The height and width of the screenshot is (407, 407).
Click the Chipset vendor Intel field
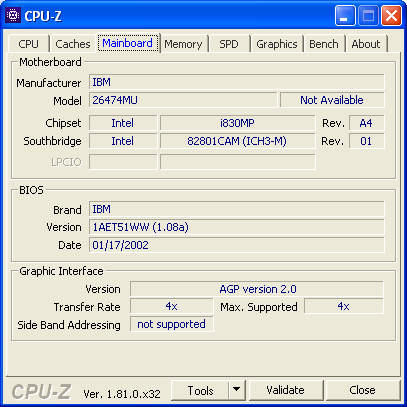tap(123, 123)
